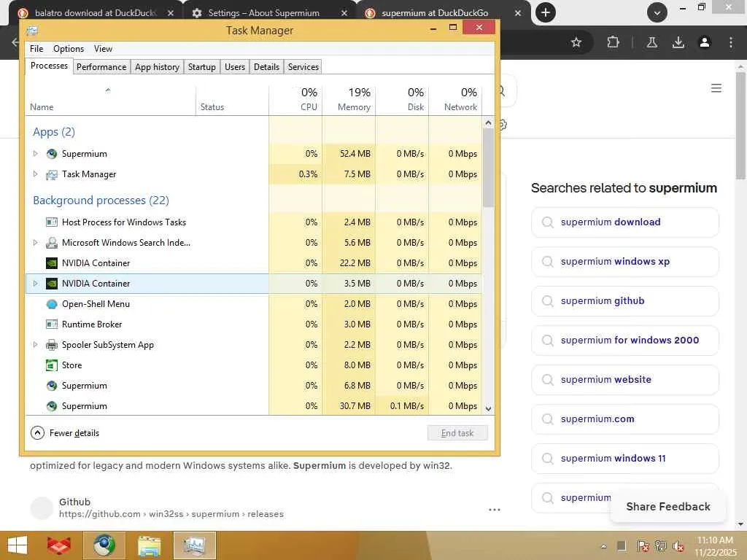Expand the Spooler SubSystem App group
Viewport: 747px width, 560px height.
(x=35, y=344)
